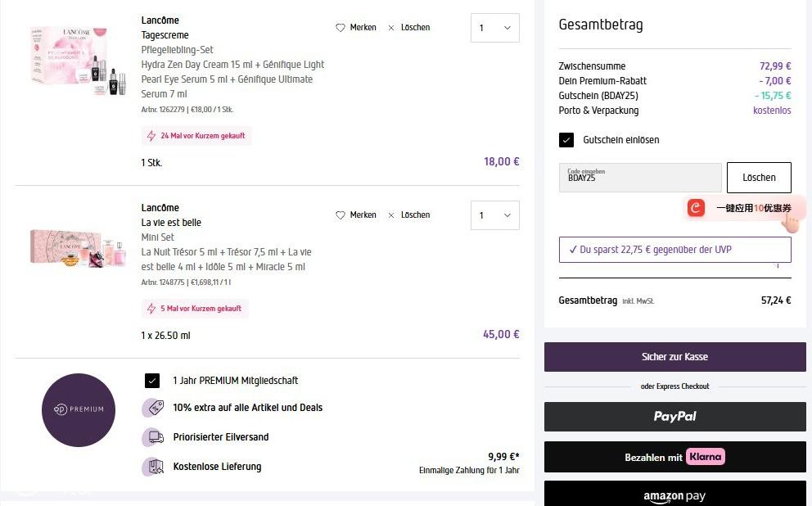Click the free delivery package icon

tap(153, 467)
